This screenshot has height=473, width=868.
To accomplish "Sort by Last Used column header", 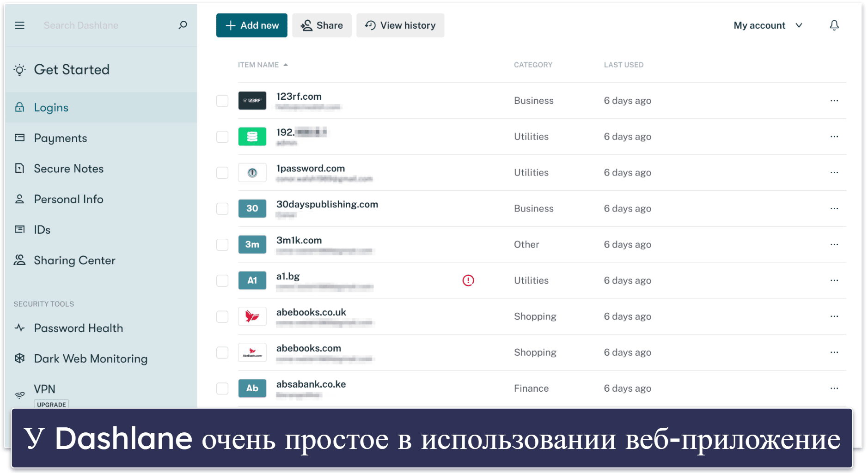I will point(623,65).
